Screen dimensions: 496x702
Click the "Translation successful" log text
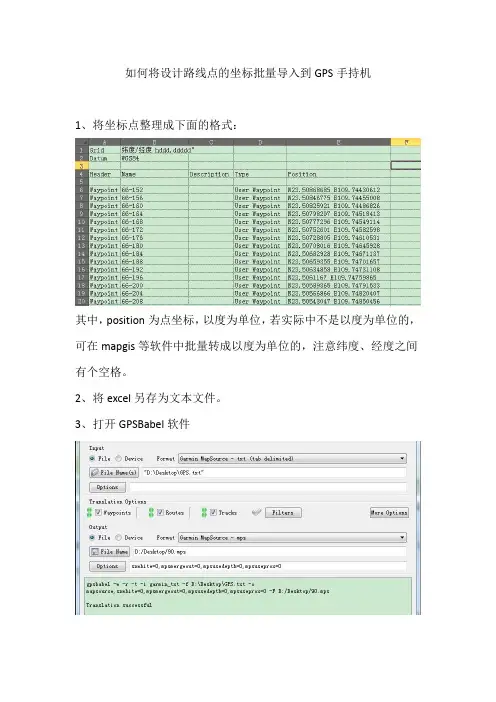119,605
